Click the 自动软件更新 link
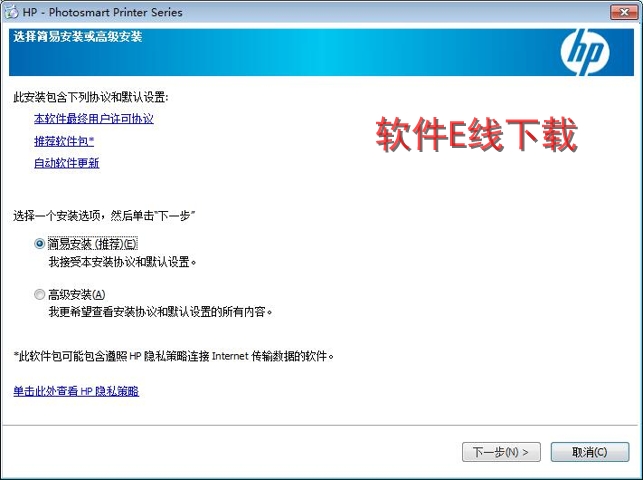 click(66, 163)
